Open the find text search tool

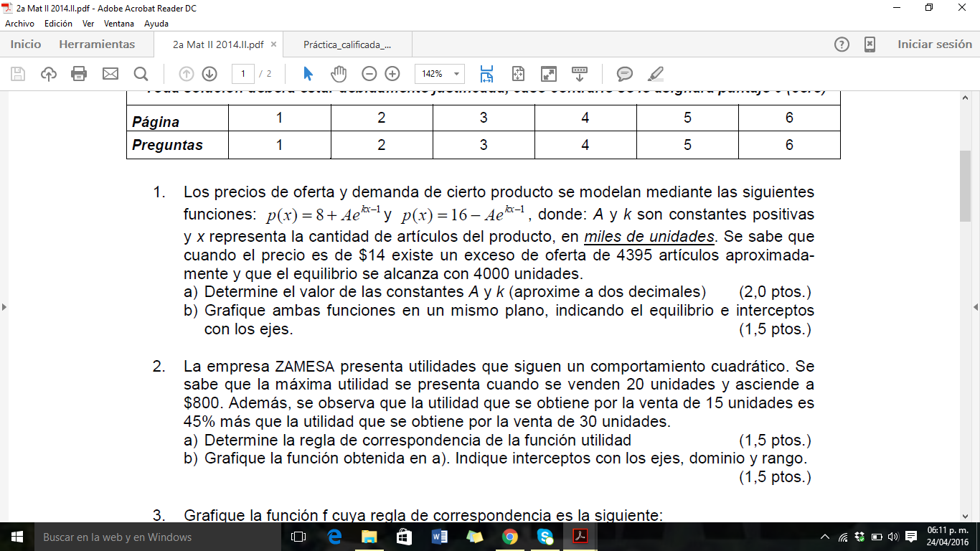tap(141, 74)
